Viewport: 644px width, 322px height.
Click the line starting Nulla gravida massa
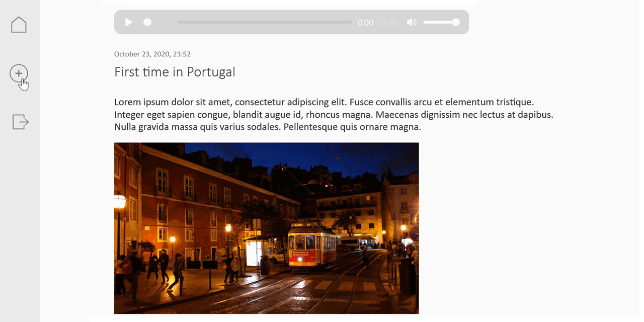268,127
